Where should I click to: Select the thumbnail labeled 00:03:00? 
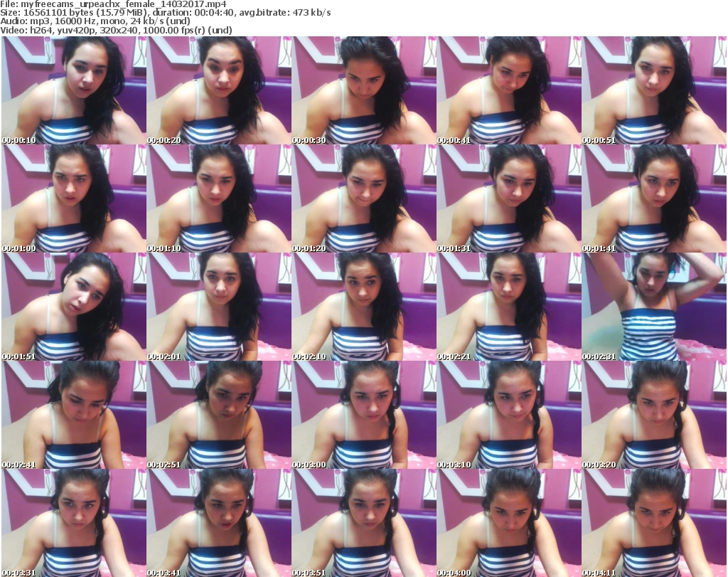click(364, 415)
